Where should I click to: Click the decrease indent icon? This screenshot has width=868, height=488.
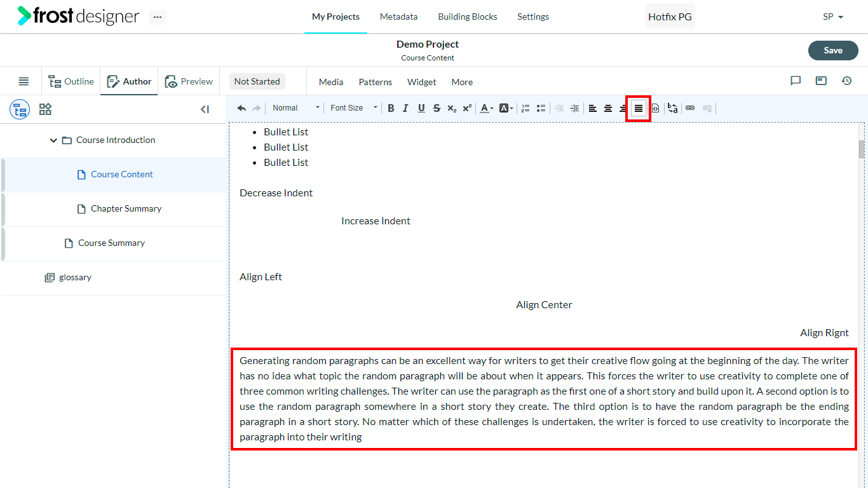559,108
